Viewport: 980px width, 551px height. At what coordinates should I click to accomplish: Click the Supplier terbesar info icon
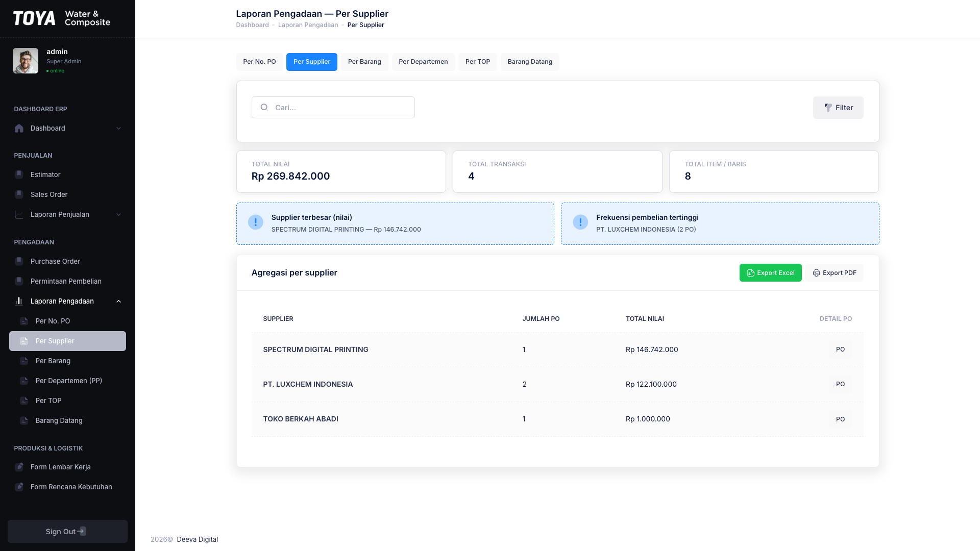click(x=256, y=222)
